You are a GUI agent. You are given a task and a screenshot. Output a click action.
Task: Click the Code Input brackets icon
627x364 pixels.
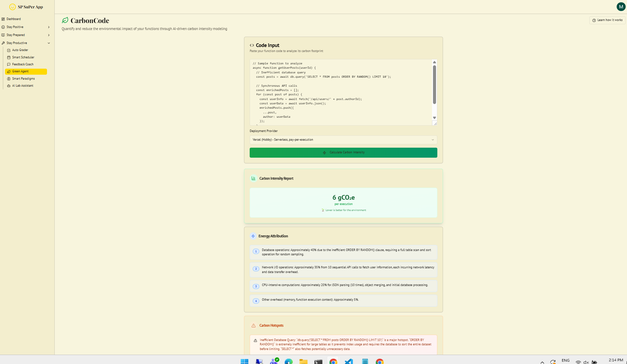(x=252, y=45)
